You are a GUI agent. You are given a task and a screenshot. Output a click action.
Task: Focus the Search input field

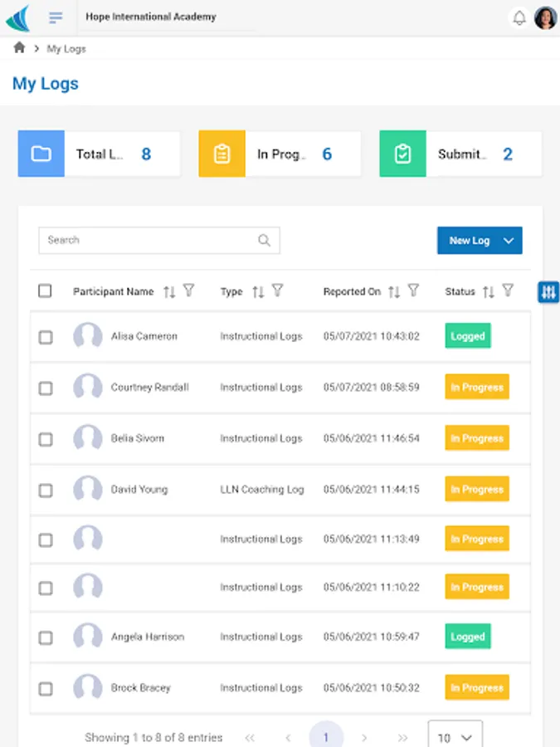coord(159,240)
